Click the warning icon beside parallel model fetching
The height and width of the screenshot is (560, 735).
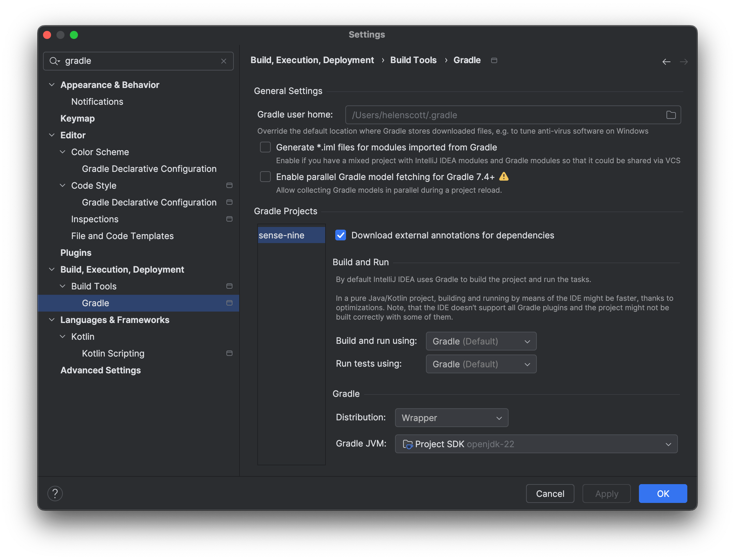click(504, 177)
